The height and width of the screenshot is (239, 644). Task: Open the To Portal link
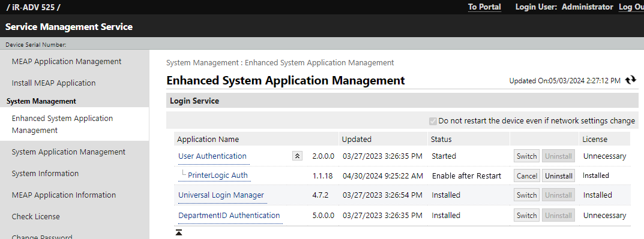484,7
